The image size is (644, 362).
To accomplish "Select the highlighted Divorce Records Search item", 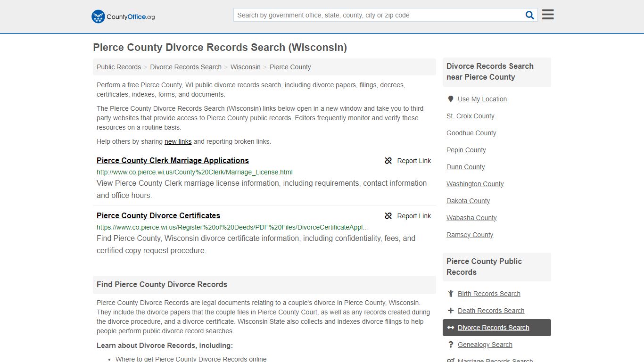I will click(497, 328).
